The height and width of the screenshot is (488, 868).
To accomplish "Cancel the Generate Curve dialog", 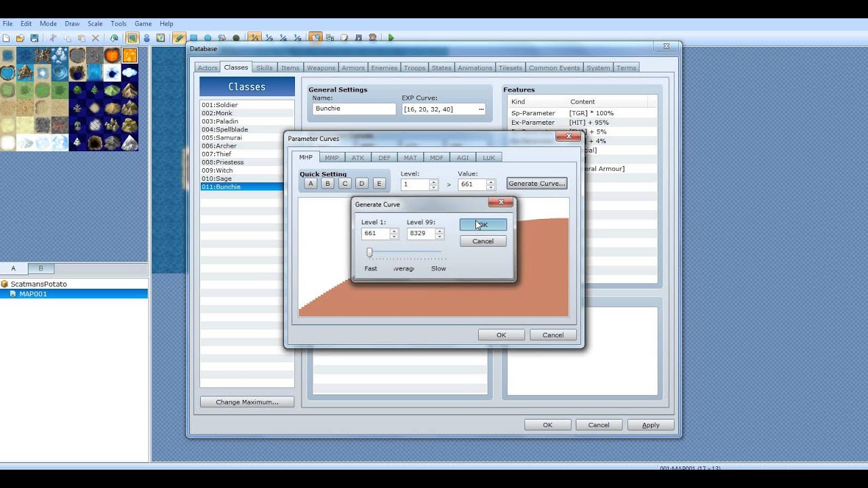I will pos(483,241).
